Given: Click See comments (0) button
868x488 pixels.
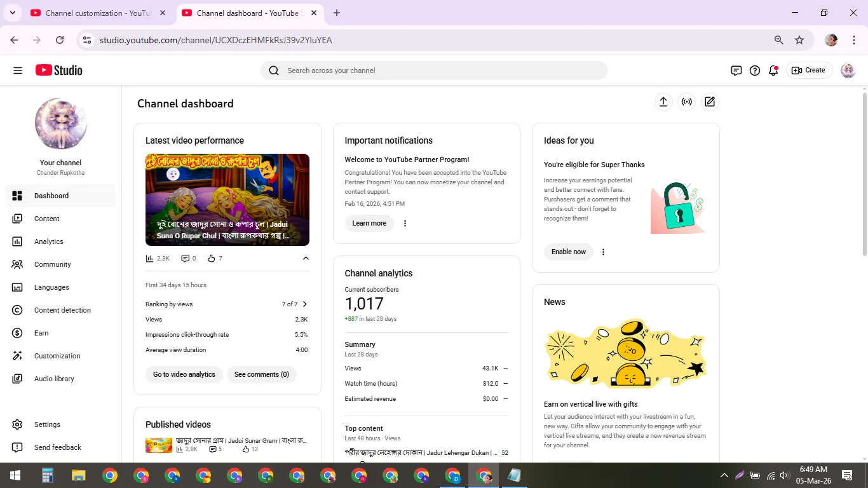Looking at the screenshot, I should [x=262, y=374].
